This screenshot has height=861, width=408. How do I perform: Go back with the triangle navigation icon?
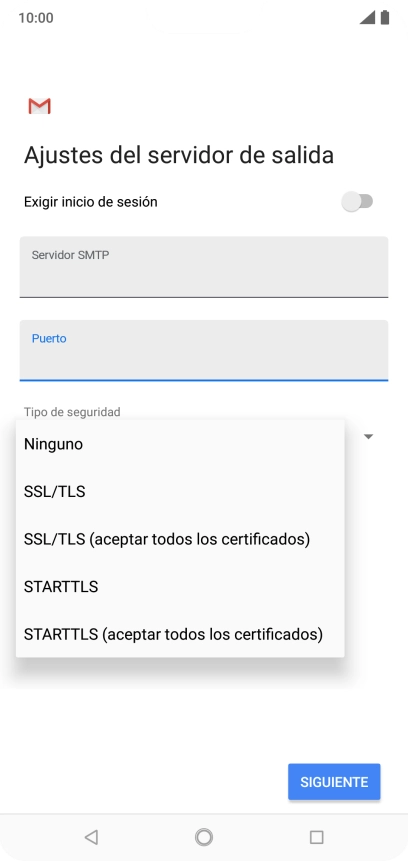click(91, 837)
